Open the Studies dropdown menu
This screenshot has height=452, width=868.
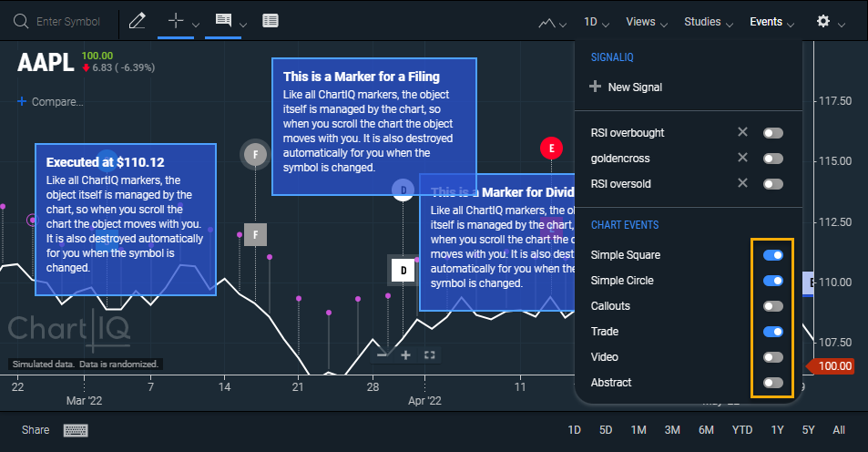click(x=708, y=22)
